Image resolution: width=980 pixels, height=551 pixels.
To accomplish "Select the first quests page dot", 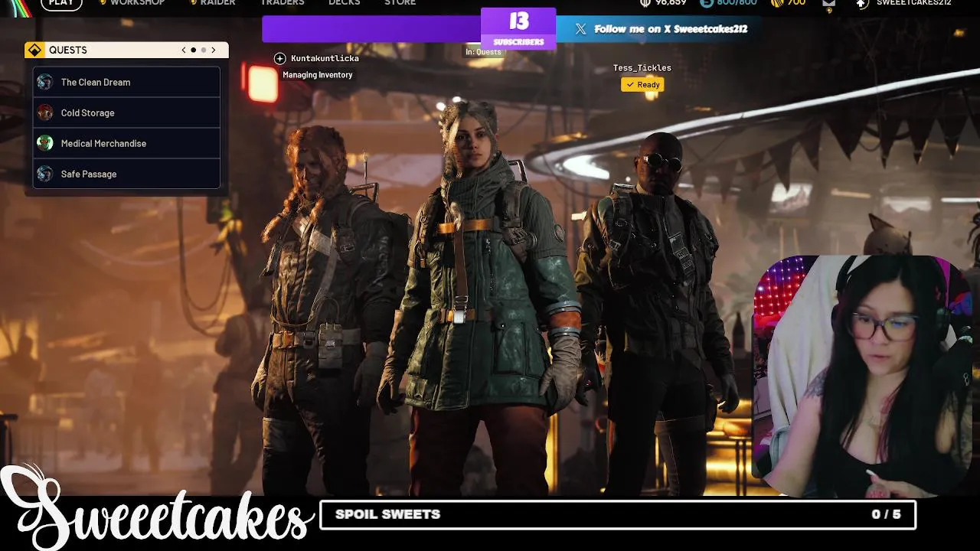I will [194, 50].
